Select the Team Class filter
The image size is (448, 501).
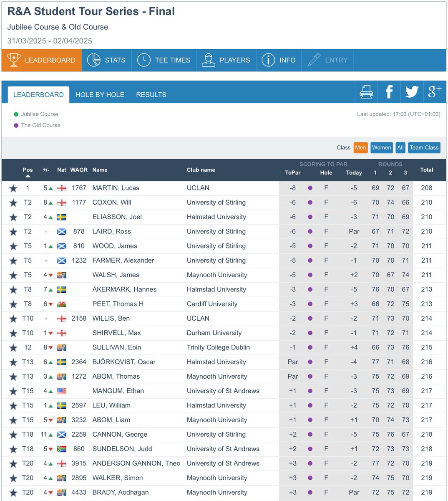[x=424, y=147]
